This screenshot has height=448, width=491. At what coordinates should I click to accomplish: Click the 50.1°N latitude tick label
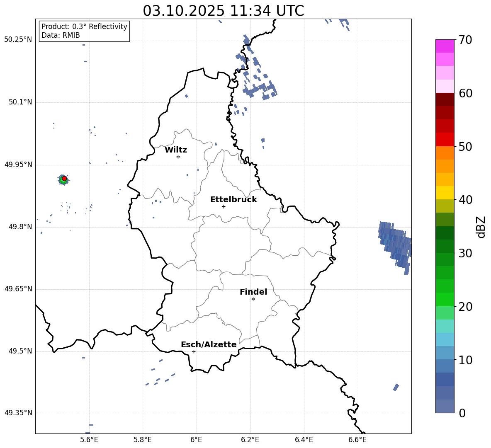20,102
